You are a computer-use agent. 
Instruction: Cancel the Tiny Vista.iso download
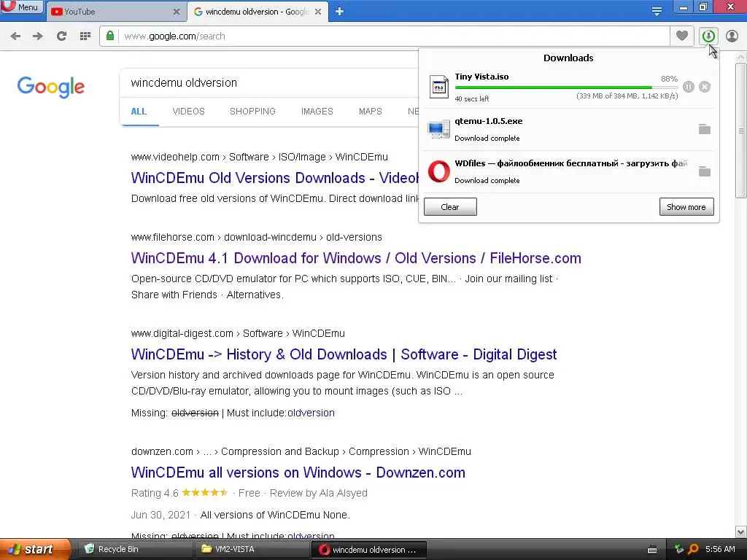705,87
